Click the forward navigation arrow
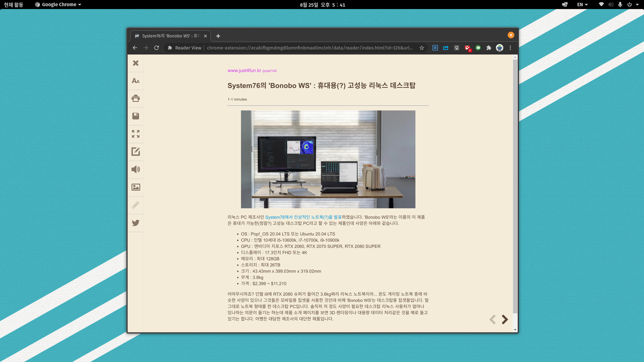This screenshot has width=644, height=362. click(x=146, y=48)
